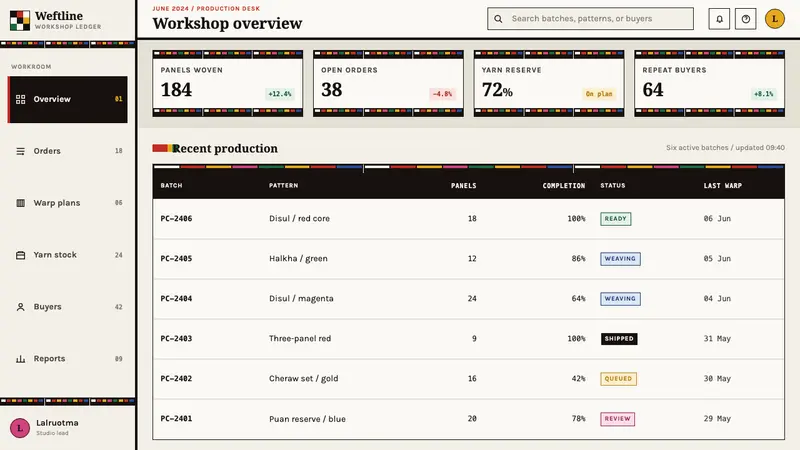Sort by the Last Warp column header
This screenshot has width=800, height=450.
coord(723,186)
